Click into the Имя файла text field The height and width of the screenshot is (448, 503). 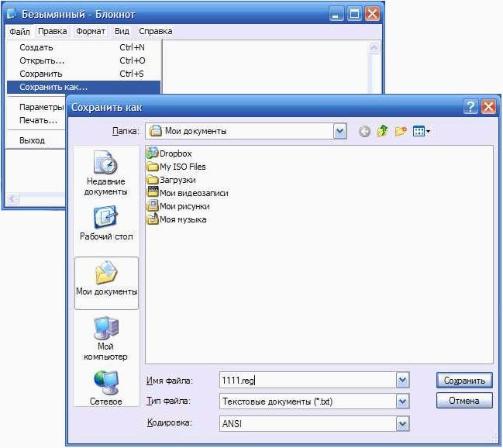pyautogui.click(x=308, y=381)
